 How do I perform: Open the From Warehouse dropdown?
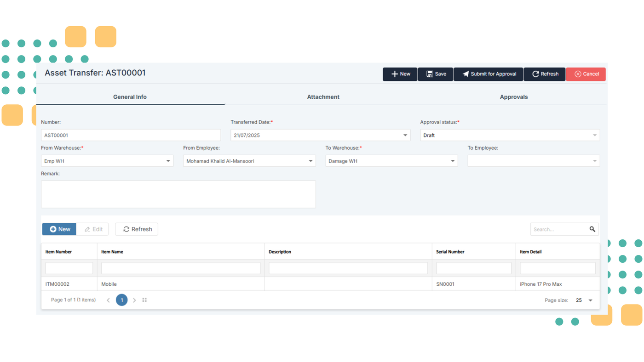coord(167,161)
